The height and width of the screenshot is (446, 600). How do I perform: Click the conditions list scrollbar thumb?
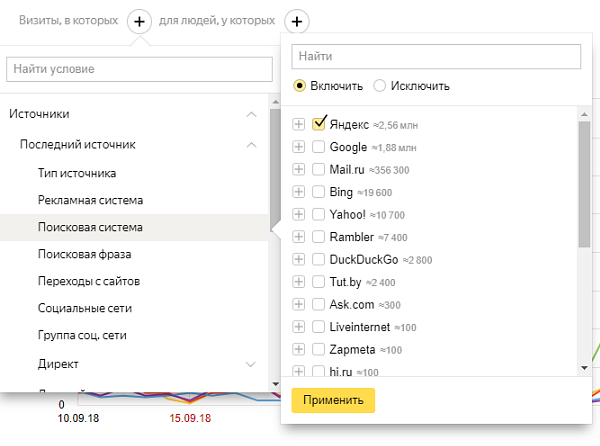[x=275, y=168]
